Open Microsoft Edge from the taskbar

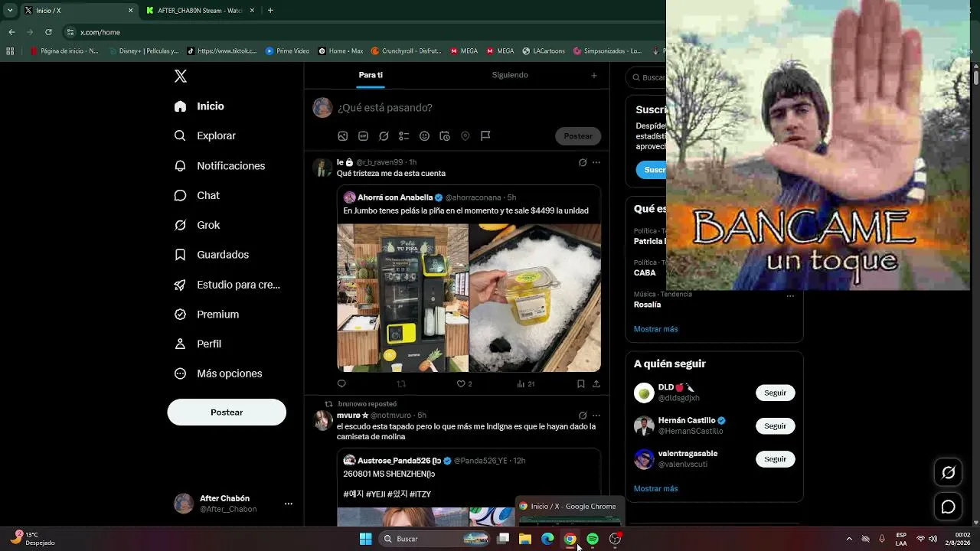click(547, 539)
